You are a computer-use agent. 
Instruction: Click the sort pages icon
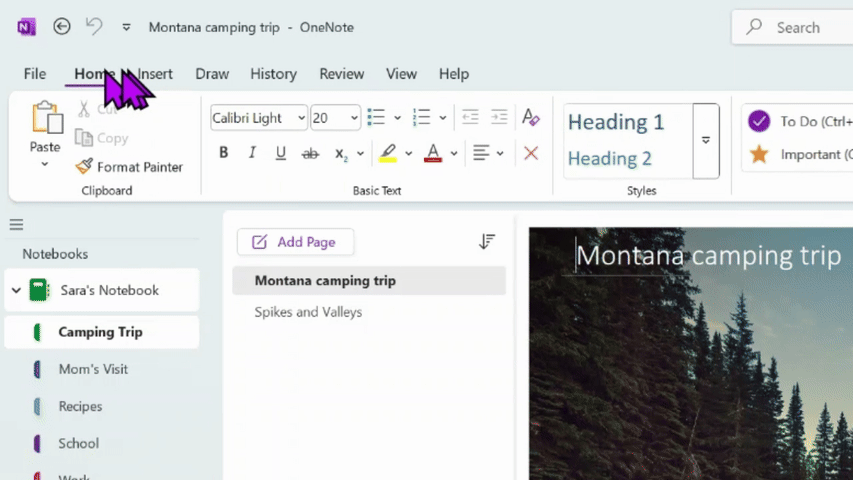click(487, 241)
